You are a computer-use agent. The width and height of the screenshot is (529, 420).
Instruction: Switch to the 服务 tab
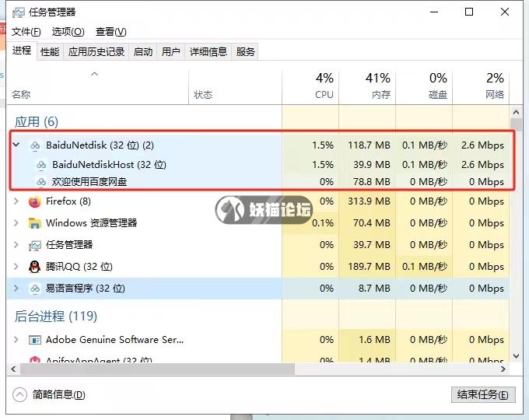click(x=245, y=52)
